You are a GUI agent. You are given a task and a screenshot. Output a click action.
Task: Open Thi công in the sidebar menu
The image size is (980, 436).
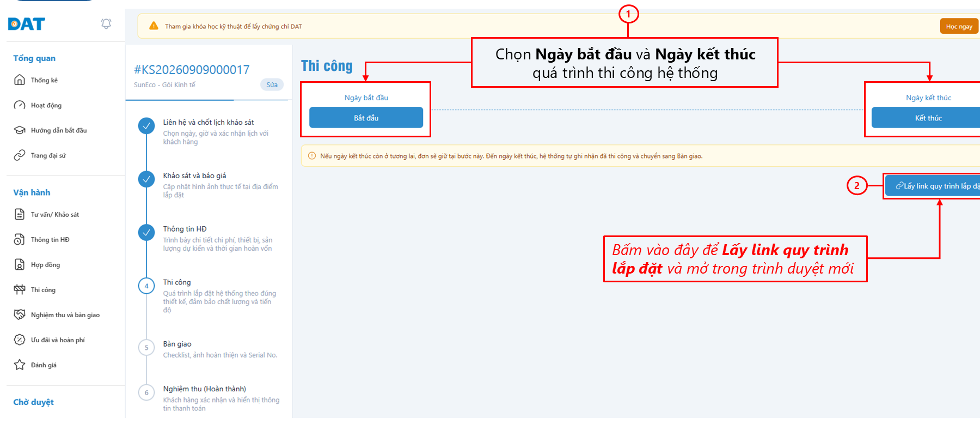tap(43, 289)
